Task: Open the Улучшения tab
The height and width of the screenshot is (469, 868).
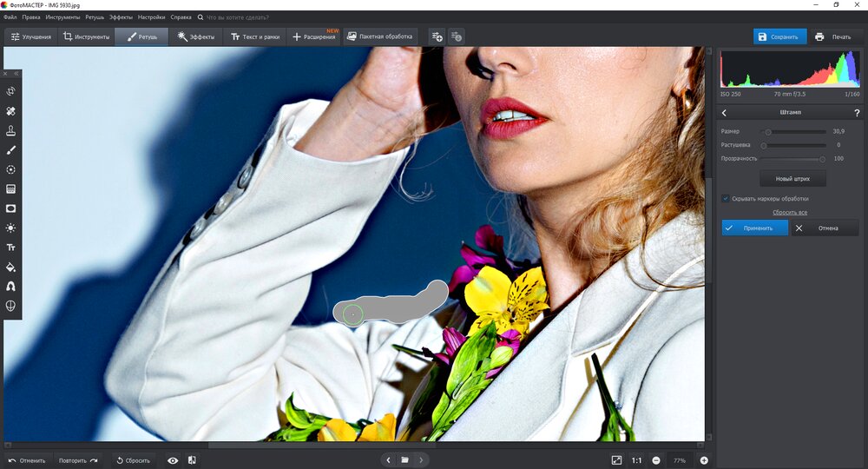Action: pyautogui.click(x=31, y=36)
